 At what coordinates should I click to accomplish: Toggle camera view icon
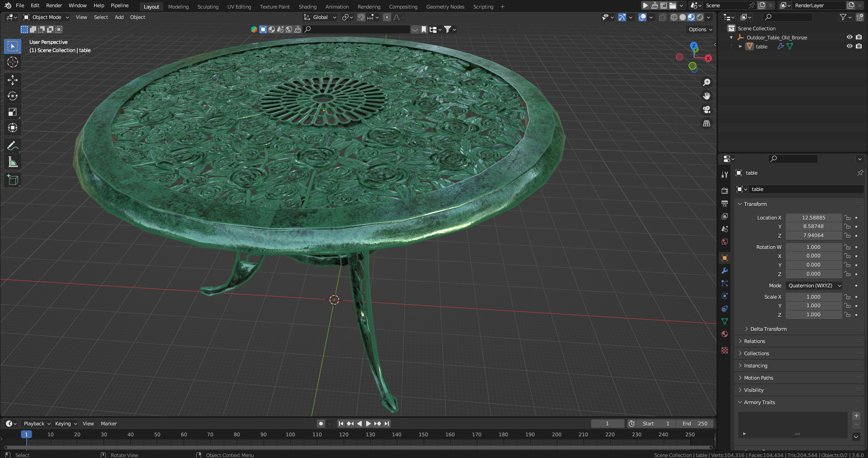pos(707,110)
